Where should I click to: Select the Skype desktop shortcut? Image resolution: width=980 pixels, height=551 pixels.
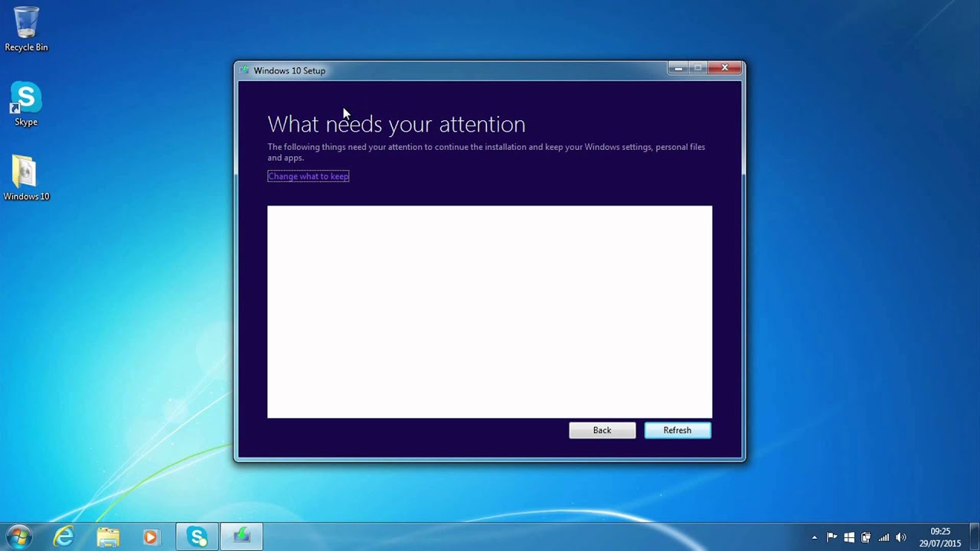(26, 104)
